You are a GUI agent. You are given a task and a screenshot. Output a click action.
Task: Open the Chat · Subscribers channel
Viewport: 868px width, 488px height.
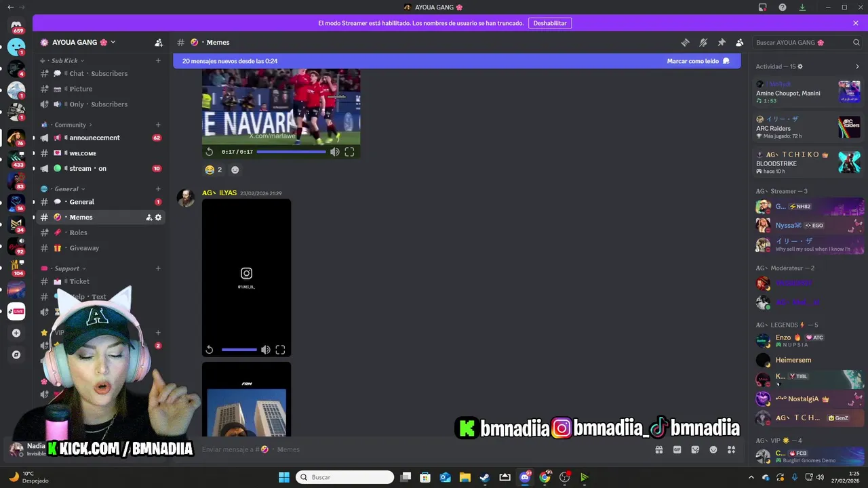click(100, 73)
